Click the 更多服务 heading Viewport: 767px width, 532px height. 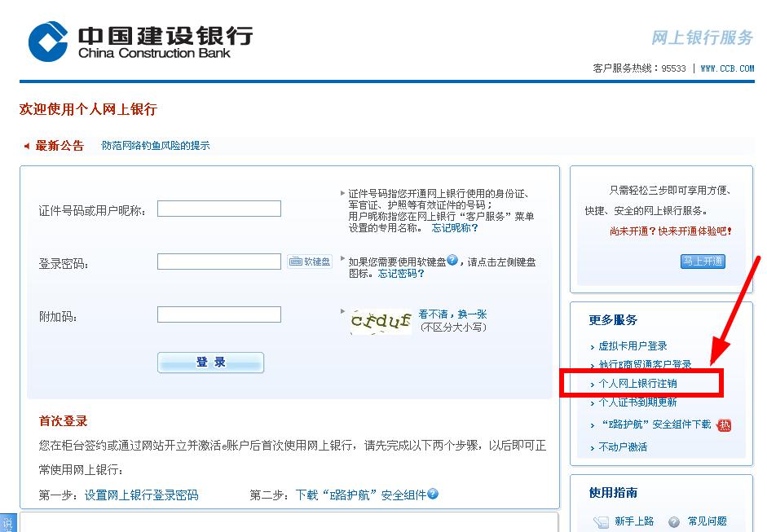coord(613,320)
